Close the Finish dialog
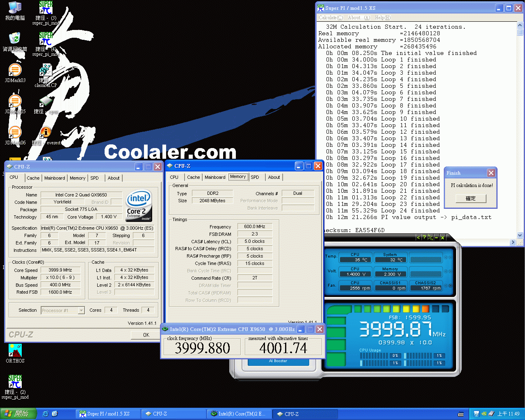This screenshot has height=420, width=525. pos(491,173)
